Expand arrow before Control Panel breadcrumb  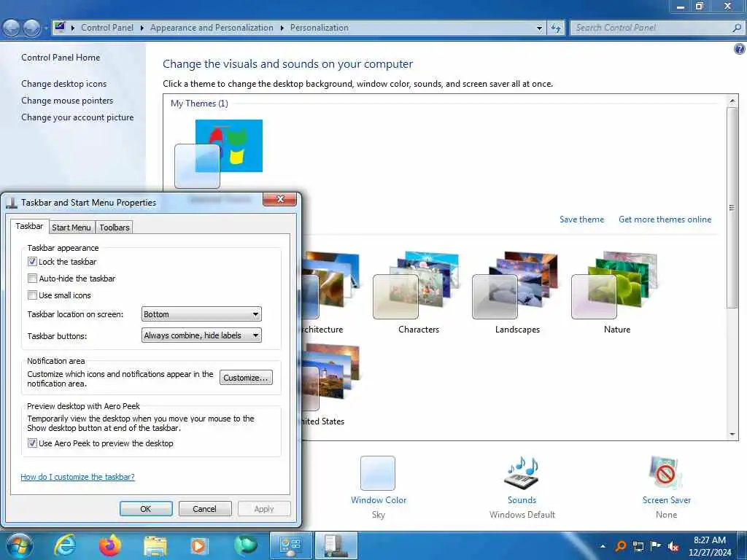tap(73, 28)
